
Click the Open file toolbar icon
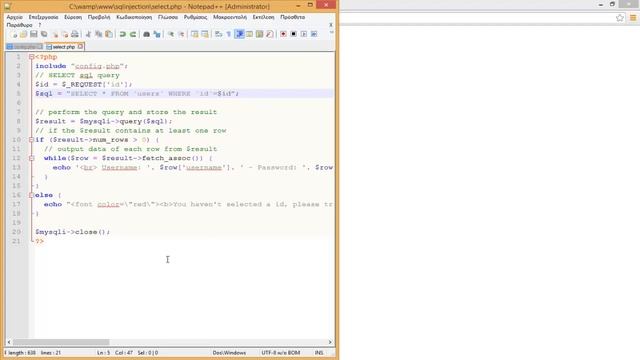pos(23,34)
